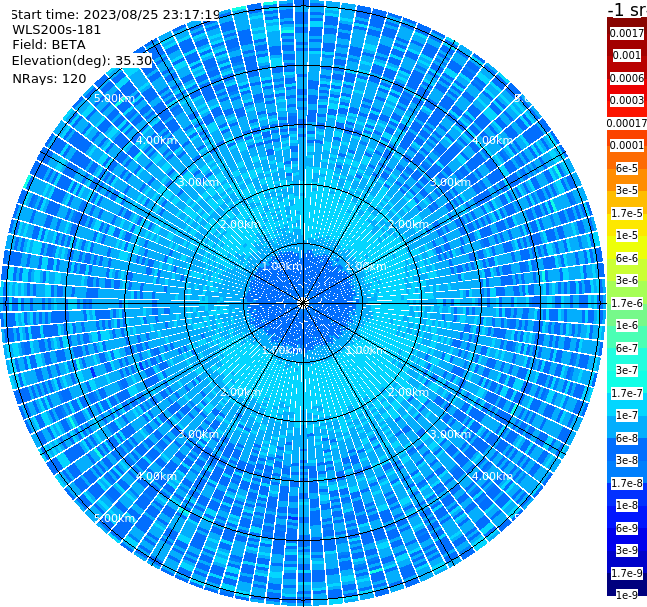Click the 6e-5 colorbar tick

click(x=627, y=168)
